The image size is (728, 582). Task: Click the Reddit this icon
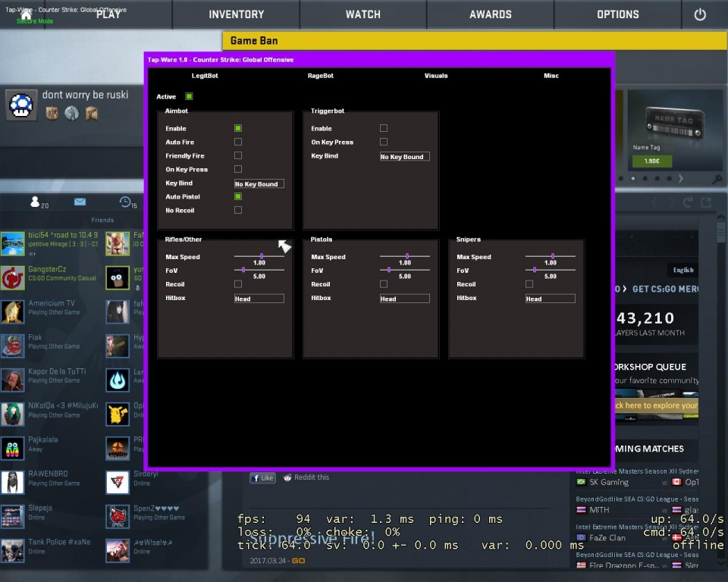pyautogui.click(x=287, y=477)
